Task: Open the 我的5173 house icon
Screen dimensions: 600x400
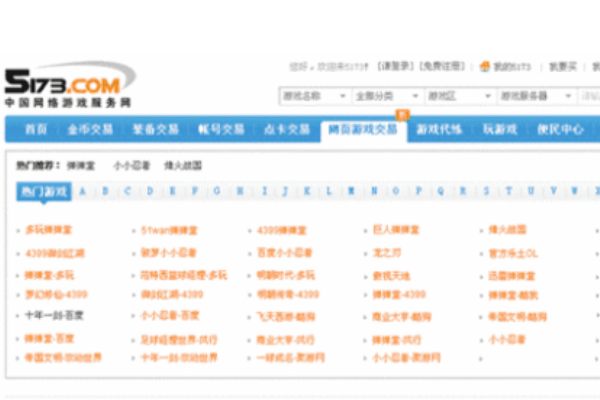Action: click(485, 67)
